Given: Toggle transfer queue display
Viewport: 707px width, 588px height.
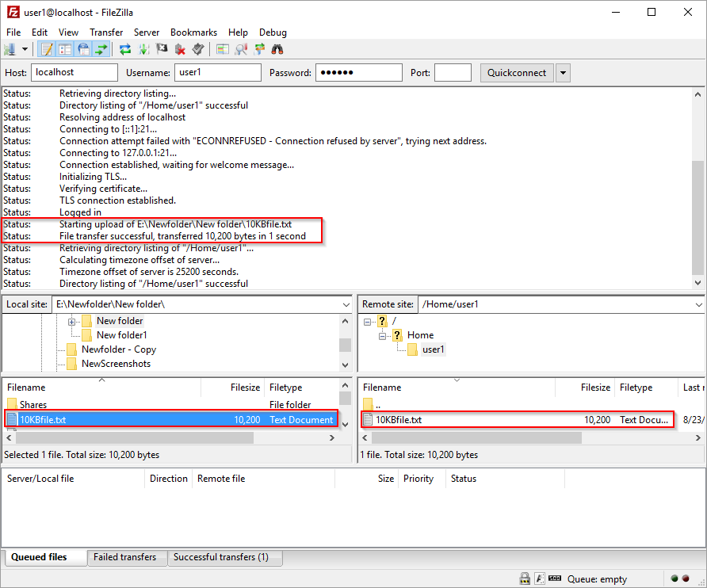Looking at the screenshot, I should pos(101,49).
